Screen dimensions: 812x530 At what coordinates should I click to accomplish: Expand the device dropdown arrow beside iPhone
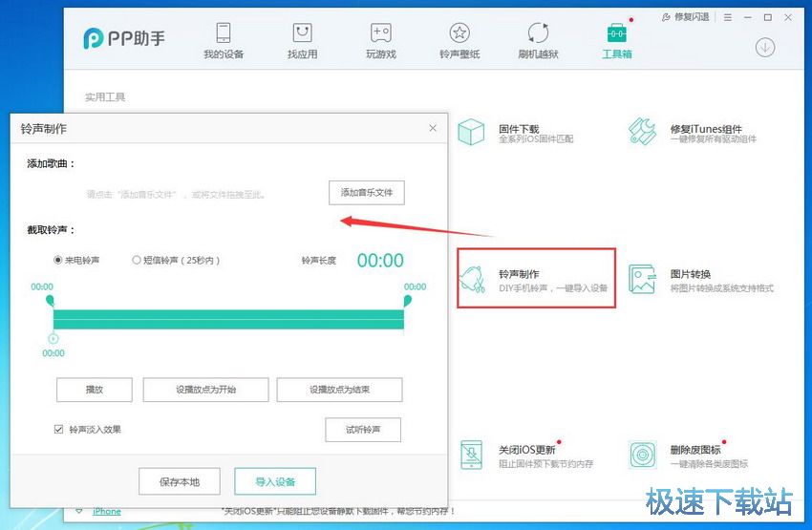[79, 511]
